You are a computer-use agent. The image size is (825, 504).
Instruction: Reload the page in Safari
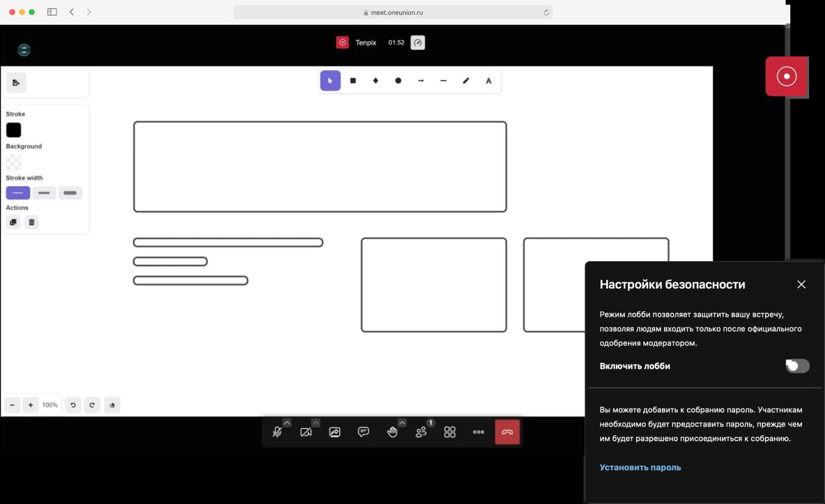(x=546, y=12)
